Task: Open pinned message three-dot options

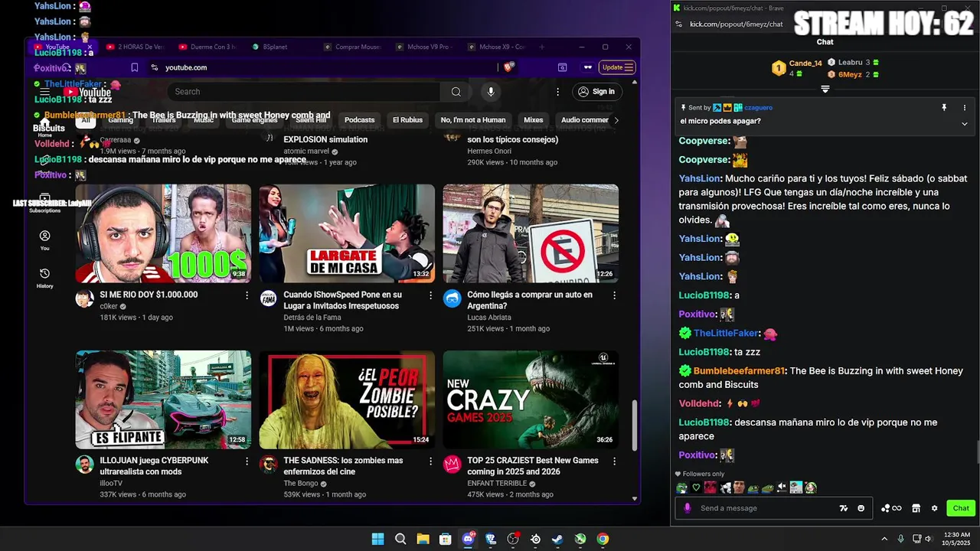Action: pyautogui.click(x=965, y=108)
